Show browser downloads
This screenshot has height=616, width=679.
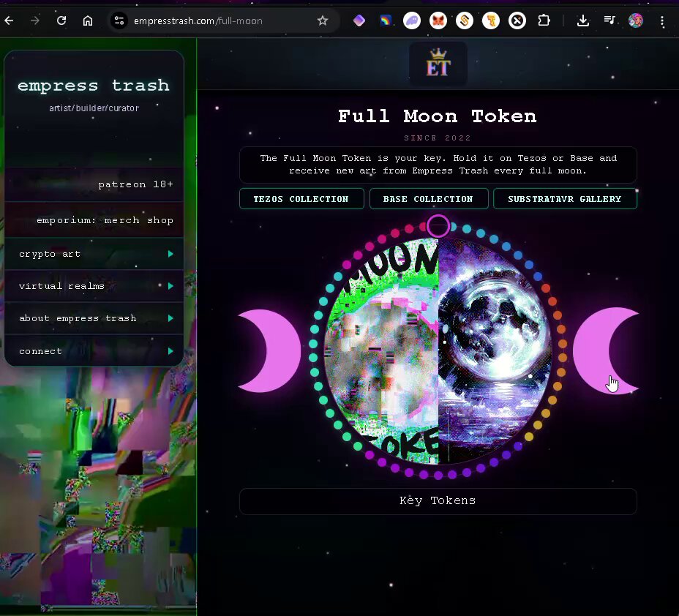[583, 20]
